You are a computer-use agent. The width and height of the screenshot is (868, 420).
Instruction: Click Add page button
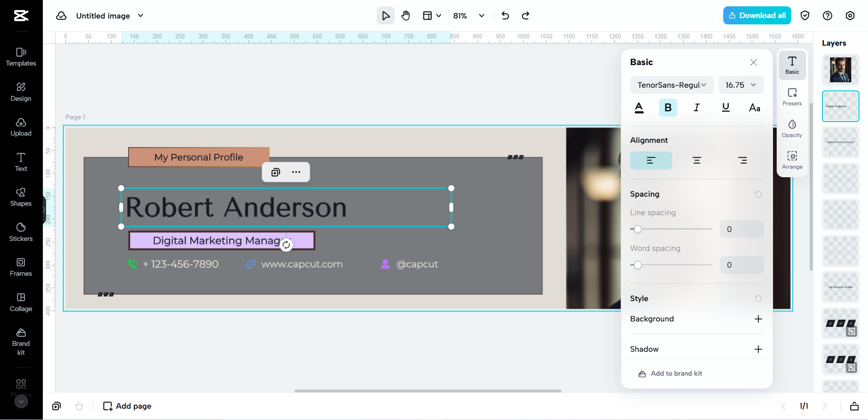click(x=127, y=406)
